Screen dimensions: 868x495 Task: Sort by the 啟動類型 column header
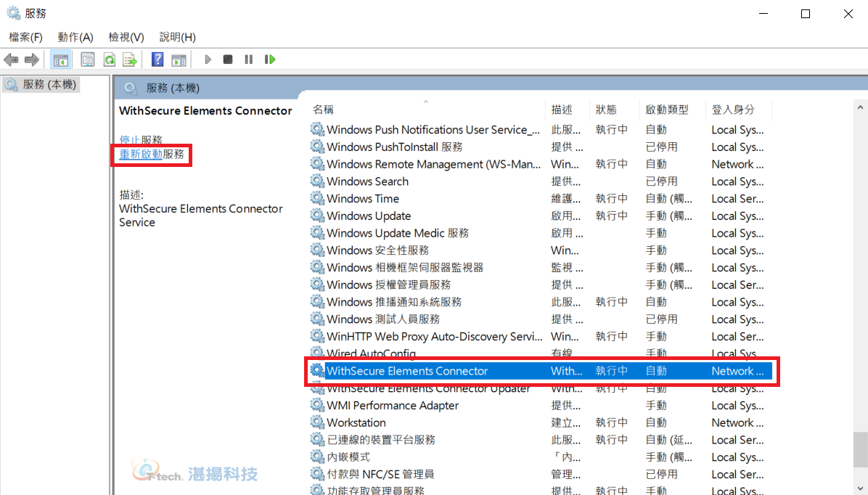(667, 110)
